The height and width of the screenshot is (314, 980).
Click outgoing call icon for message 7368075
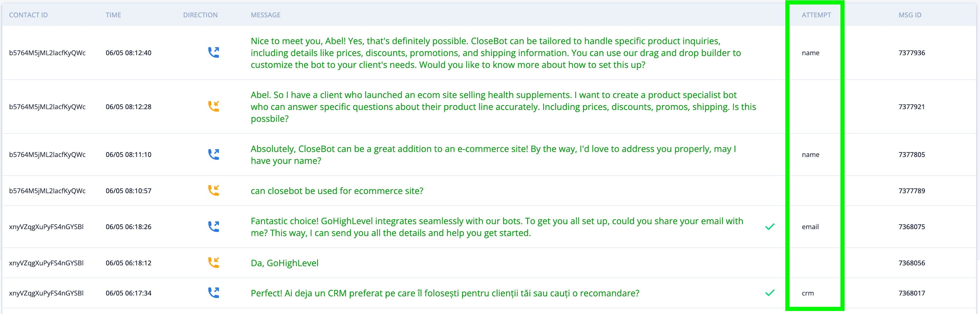[x=214, y=227]
